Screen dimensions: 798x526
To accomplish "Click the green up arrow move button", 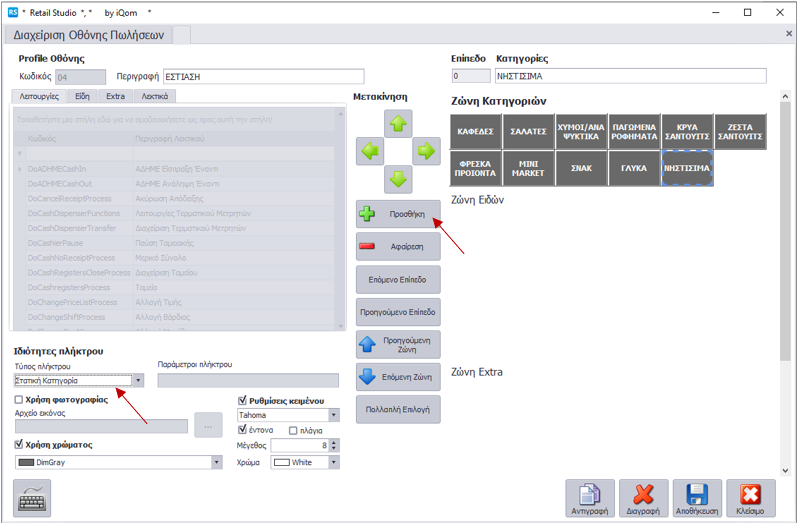I will [398, 125].
